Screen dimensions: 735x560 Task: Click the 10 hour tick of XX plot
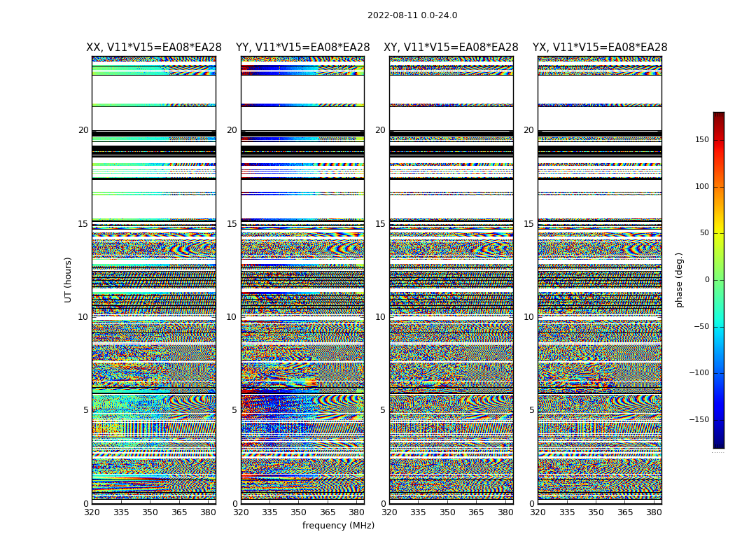(83, 317)
